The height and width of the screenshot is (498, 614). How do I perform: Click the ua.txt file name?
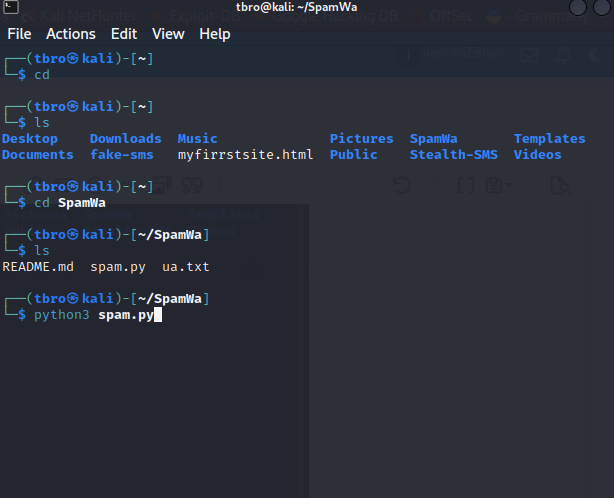(x=186, y=267)
